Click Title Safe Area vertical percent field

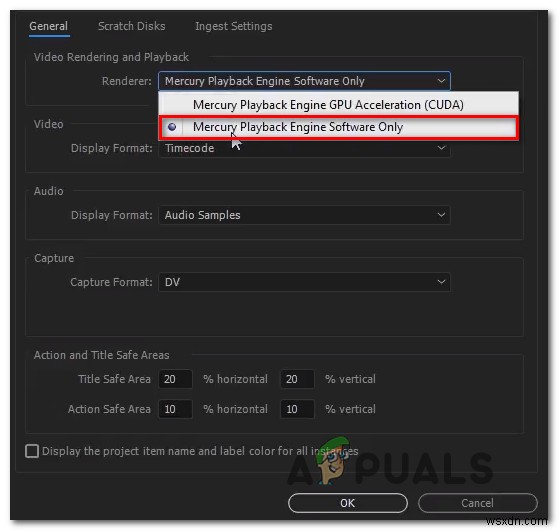(x=297, y=379)
